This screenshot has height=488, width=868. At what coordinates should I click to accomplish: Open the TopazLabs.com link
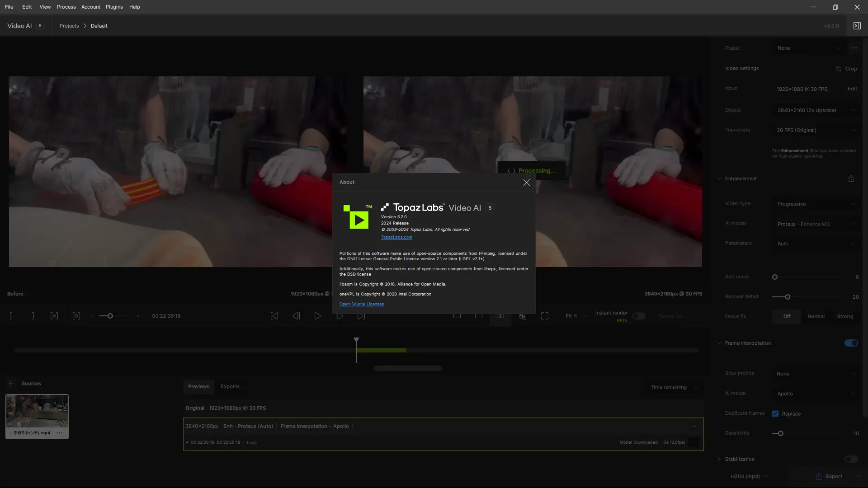click(x=396, y=237)
